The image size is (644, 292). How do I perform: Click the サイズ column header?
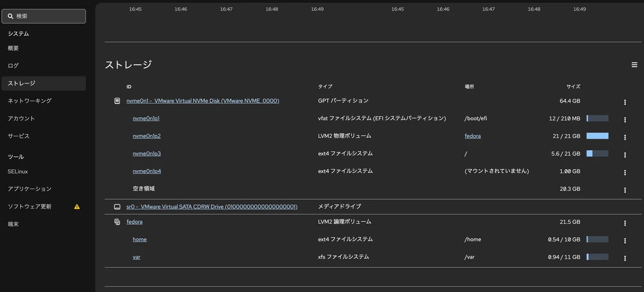pyautogui.click(x=573, y=86)
